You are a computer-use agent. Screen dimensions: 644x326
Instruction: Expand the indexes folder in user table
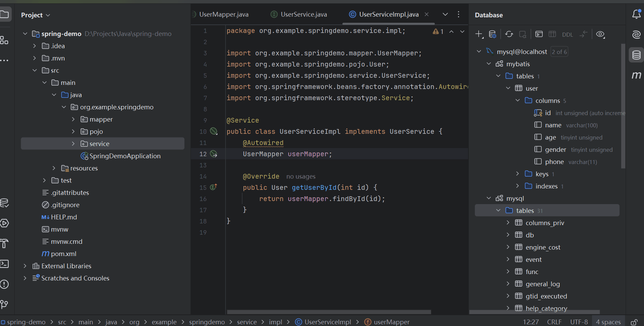[517, 186]
